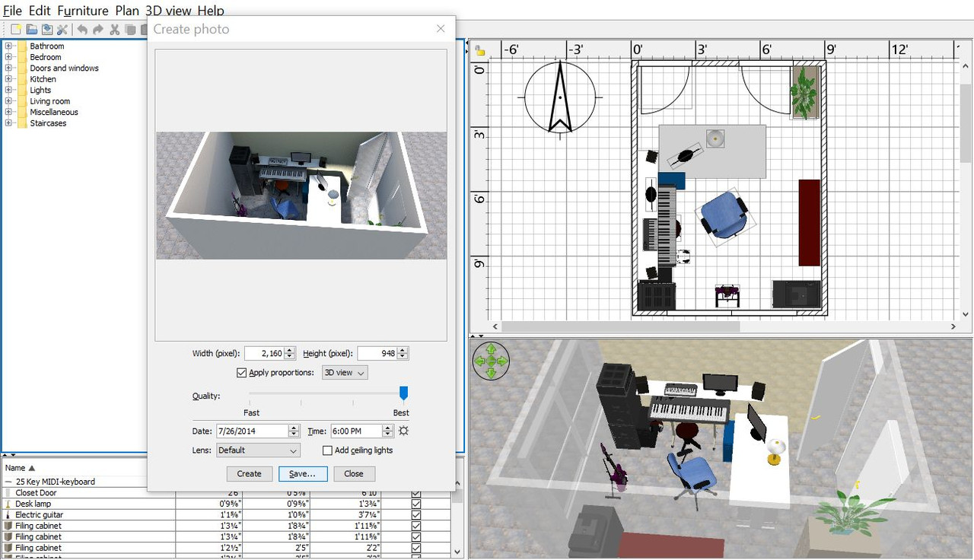Click the Undo arrow in the toolbar
This screenshot has height=560, width=974.
82,30
